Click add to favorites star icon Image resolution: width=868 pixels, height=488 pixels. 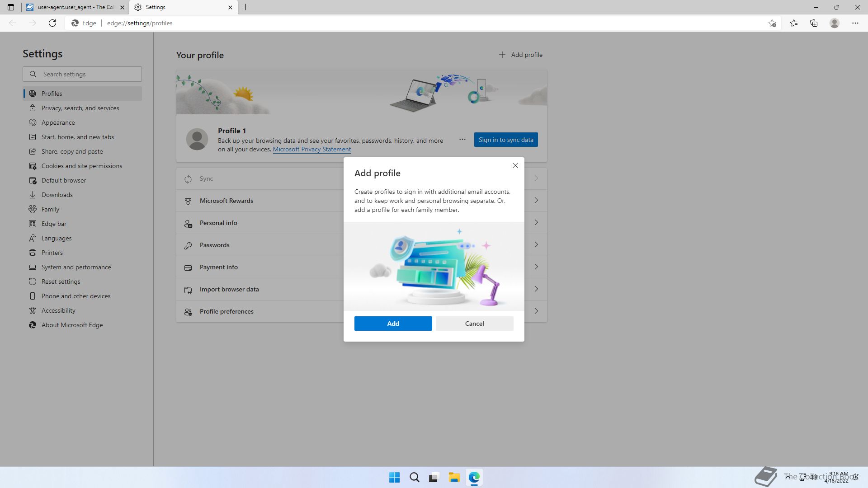(772, 23)
